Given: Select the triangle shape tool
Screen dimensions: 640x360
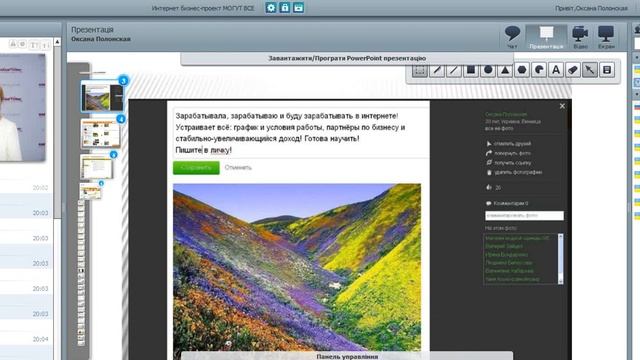Looking at the screenshot, I should pyautogui.click(x=505, y=70).
